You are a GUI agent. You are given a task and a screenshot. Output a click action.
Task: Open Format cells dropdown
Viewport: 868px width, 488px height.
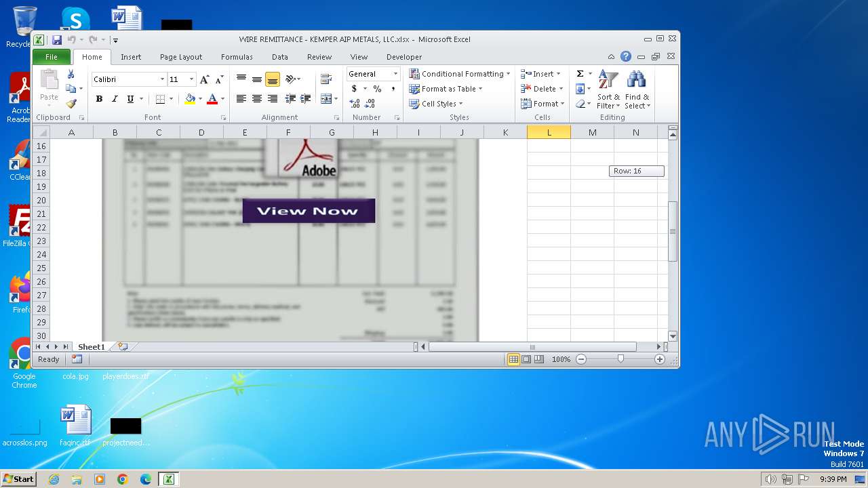562,104
